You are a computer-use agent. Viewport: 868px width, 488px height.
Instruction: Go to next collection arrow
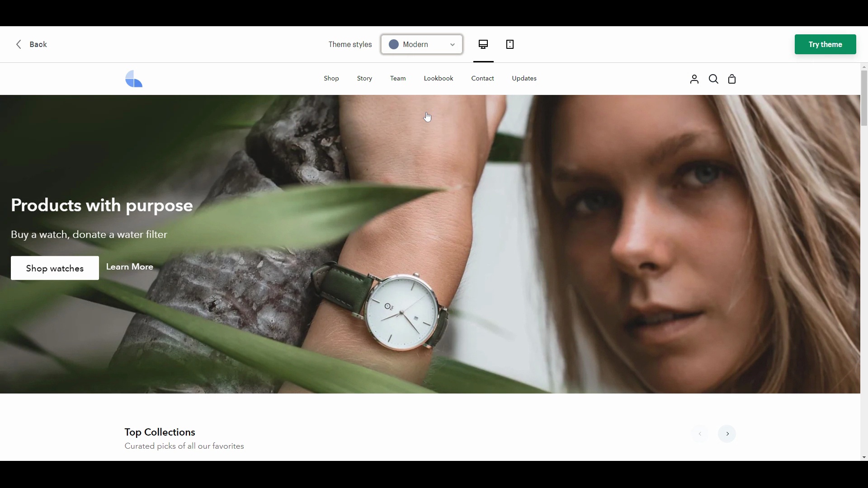tap(727, 434)
